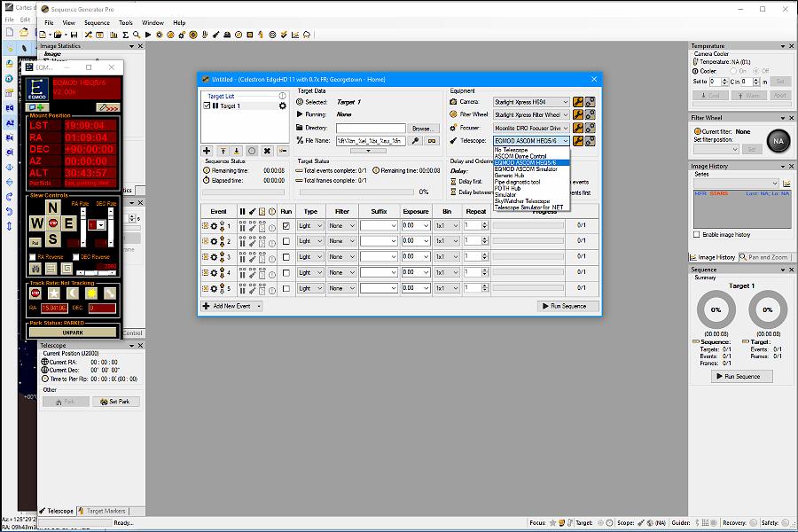The height and width of the screenshot is (532, 798).
Task: Click the bar chart histogram toolbar icon
Action: tap(113, 35)
